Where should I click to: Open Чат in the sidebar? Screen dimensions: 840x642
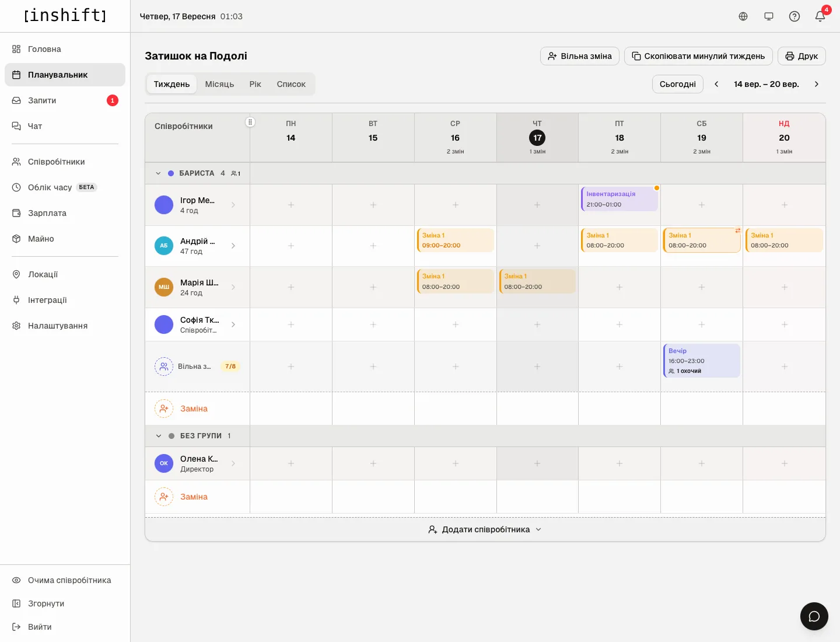click(x=65, y=126)
